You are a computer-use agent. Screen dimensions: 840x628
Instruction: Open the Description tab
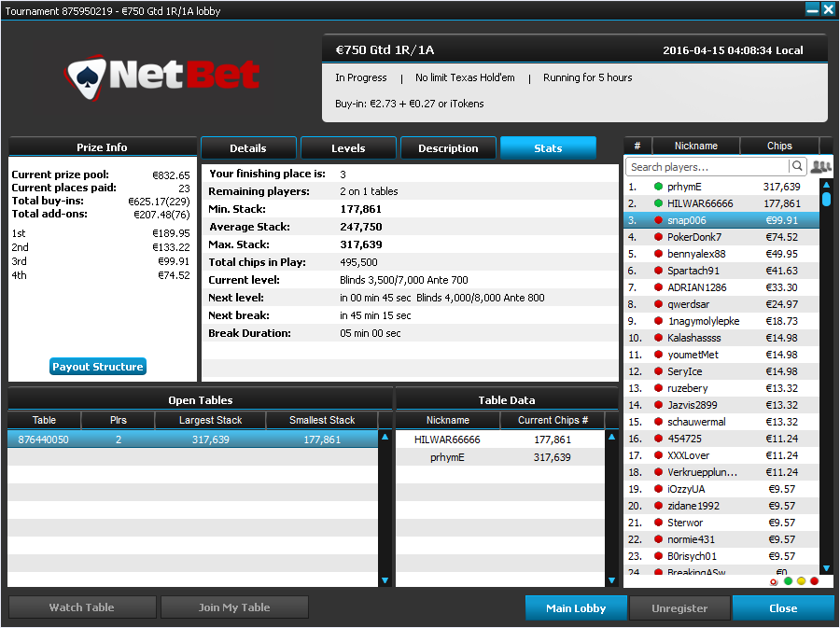[x=448, y=148]
